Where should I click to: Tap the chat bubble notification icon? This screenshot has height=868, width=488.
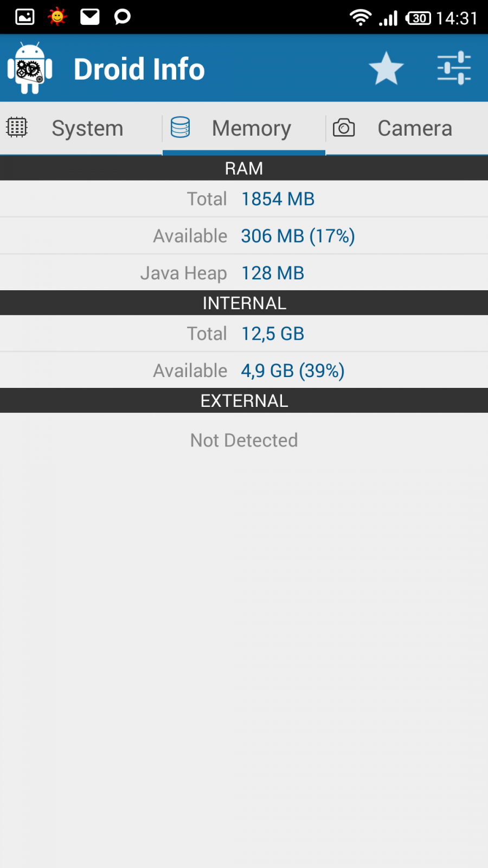(x=123, y=17)
